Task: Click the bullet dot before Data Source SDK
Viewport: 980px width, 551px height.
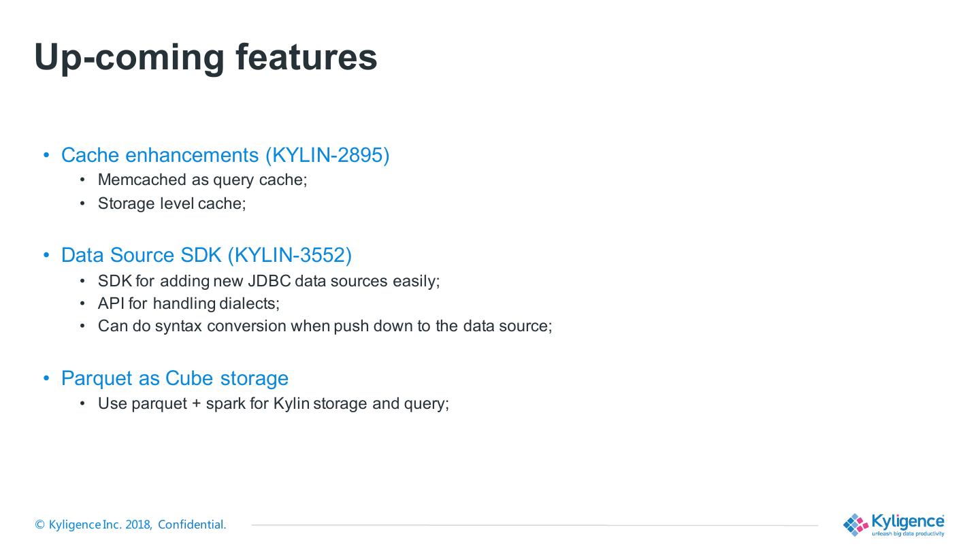Action: [x=47, y=255]
